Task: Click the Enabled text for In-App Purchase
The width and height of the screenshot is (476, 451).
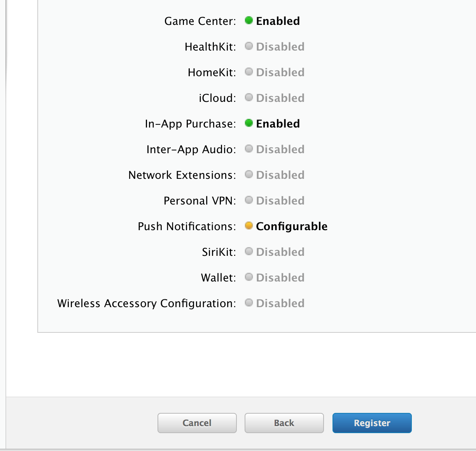Action: 278,124
